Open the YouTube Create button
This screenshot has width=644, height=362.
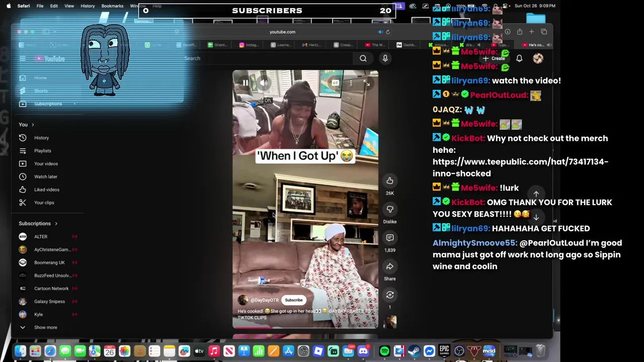pos(494,58)
